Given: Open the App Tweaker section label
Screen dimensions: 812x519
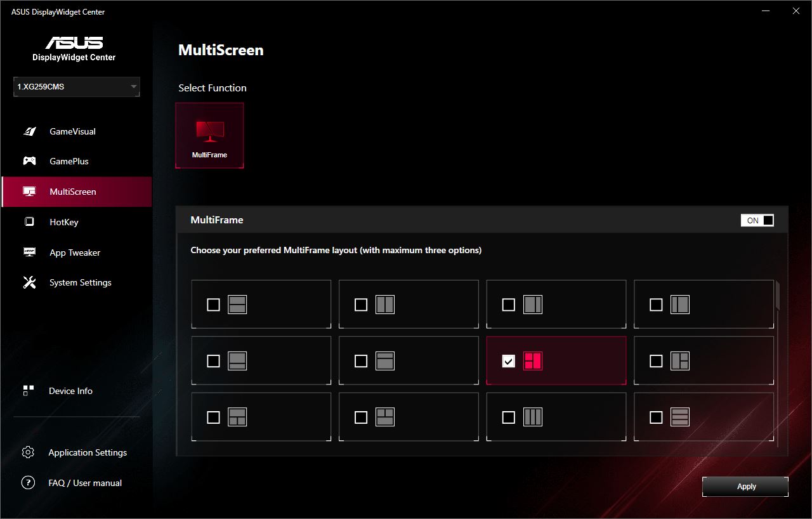Looking at the screenshot, I should click(75, 253).
